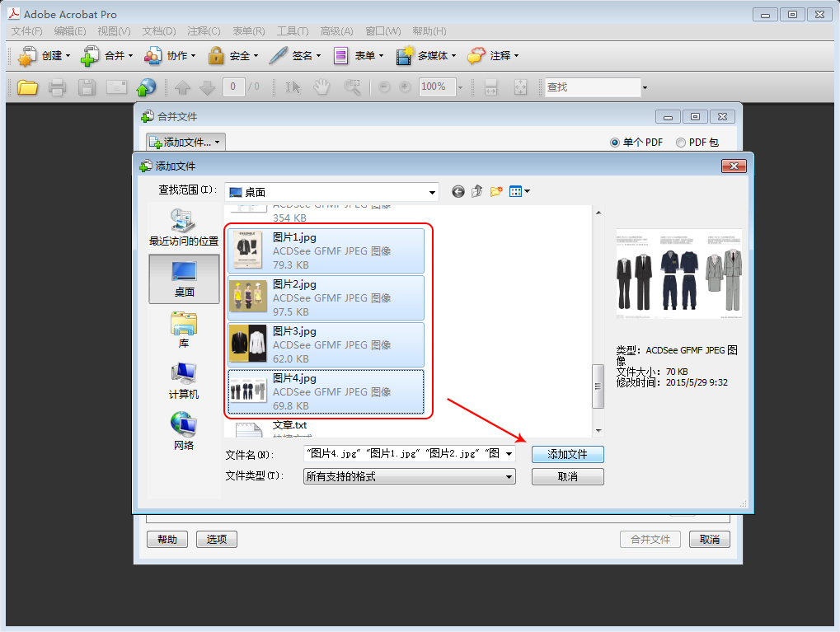Select 库 (Libraries) in places sidebar
This screenshot has height=632, width=840.
[184, 330]
